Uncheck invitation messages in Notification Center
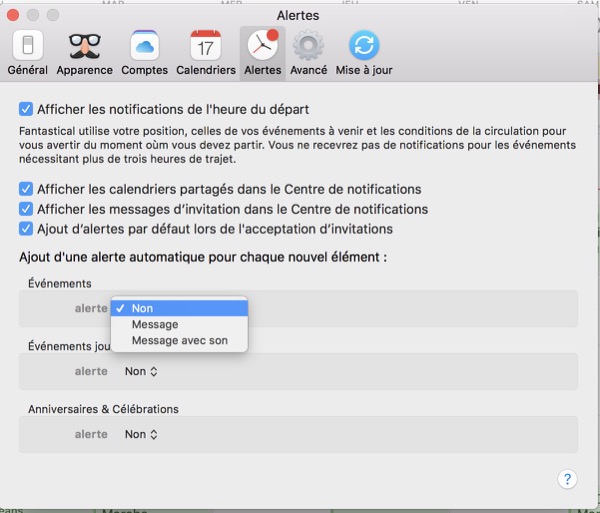 (x=26, y=209)
